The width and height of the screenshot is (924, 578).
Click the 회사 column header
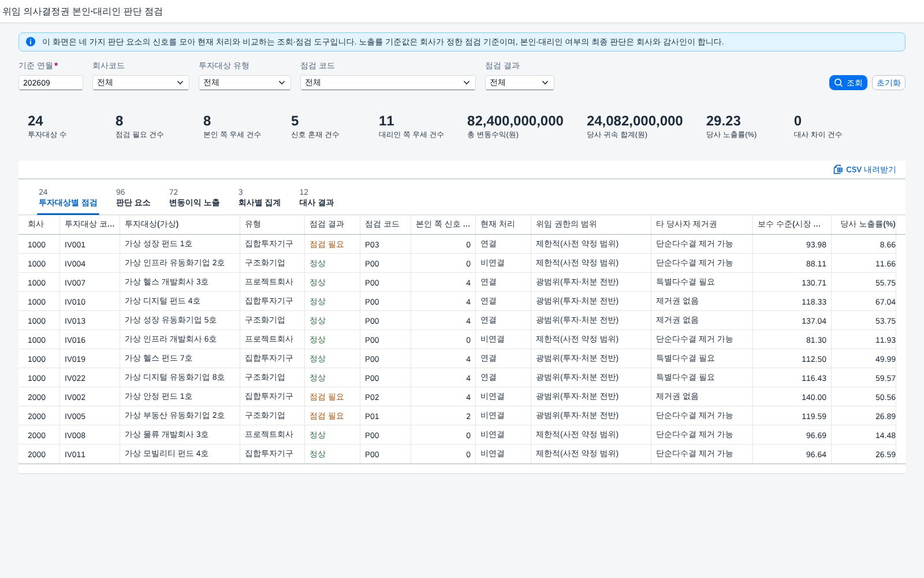click(39, 224)
